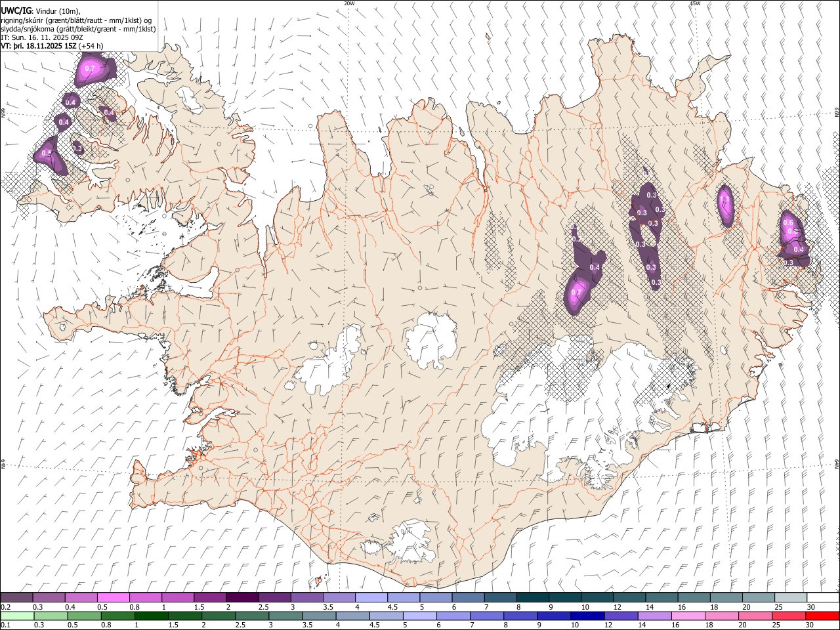Click the 0.7 label north of Vatnajökull

coord(576,293)
